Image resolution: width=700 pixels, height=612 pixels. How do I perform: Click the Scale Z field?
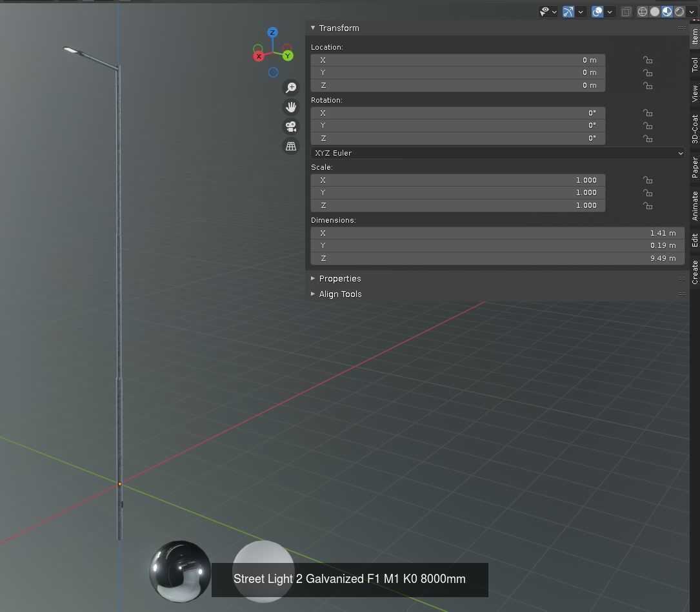tap(458, 205)
